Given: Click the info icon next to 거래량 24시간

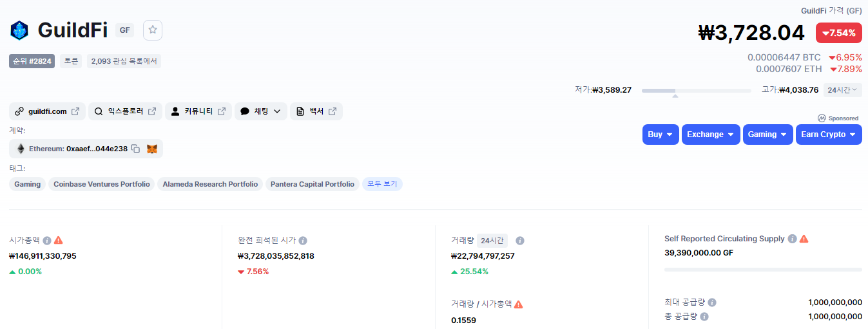Looking at the screenshot, I should coord(520,241).
